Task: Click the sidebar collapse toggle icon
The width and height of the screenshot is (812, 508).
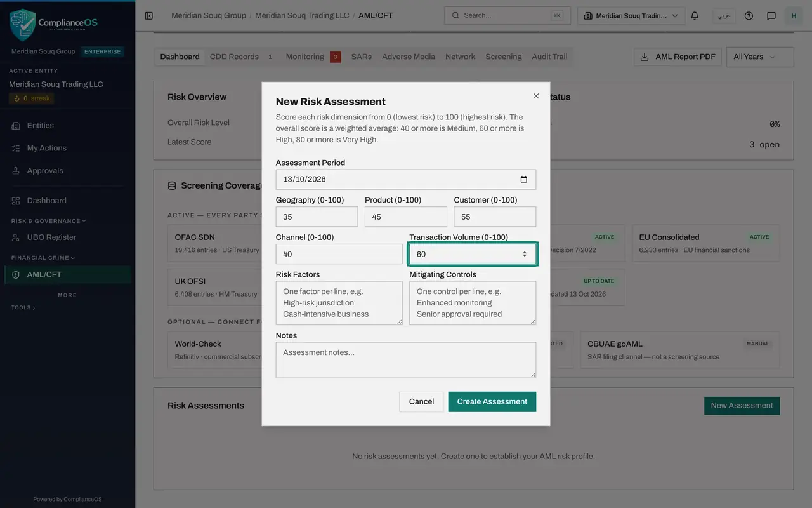Action: coord(149,15)
